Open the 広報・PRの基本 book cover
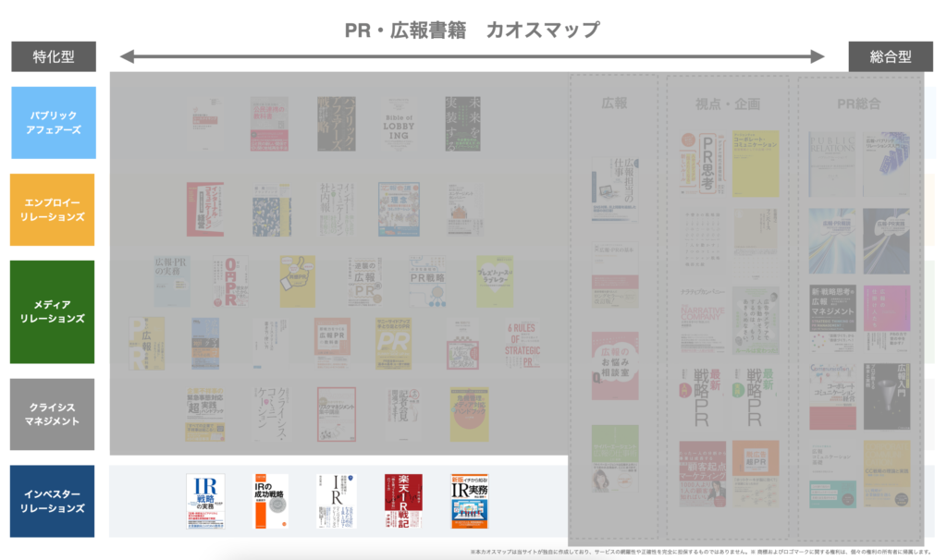The image size is (947, 560). tap(615, 274)
